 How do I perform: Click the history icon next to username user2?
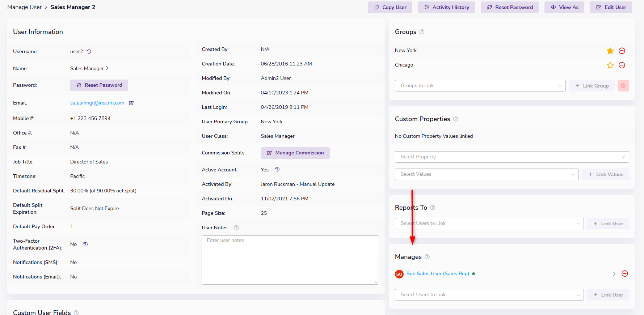(x=89, y=52)
